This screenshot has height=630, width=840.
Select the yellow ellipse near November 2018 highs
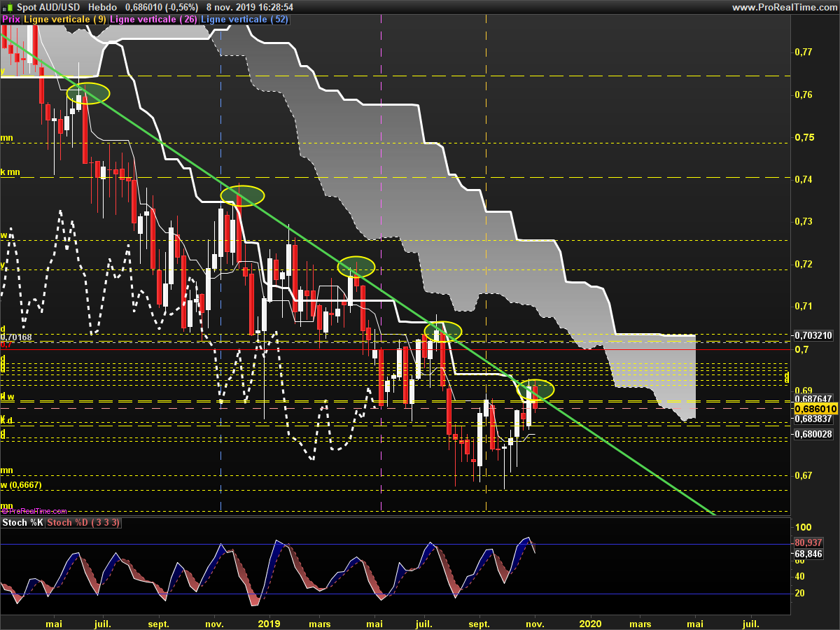(243, 195)
